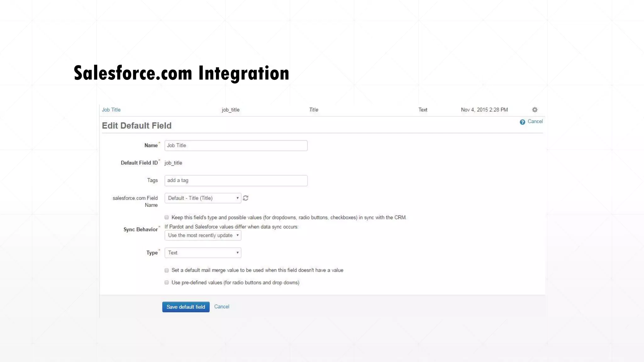Enable default mail merge value checkbox
This screenshot has width=644, height=362.
coord(167,270)
